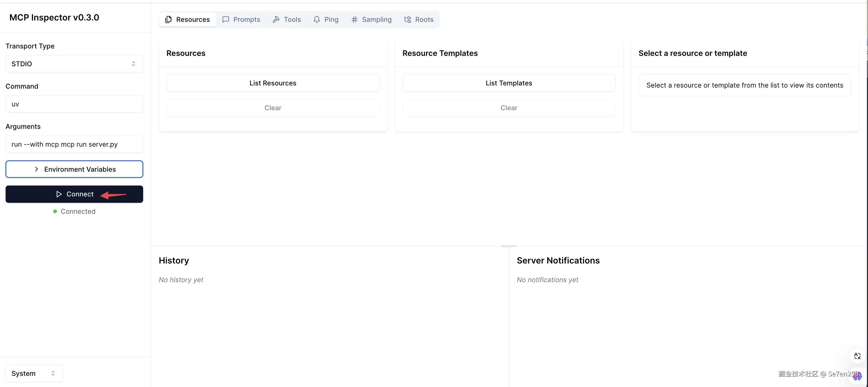Click the translate icon at bottom right
The image size is (868, 387).
(857, 356)
